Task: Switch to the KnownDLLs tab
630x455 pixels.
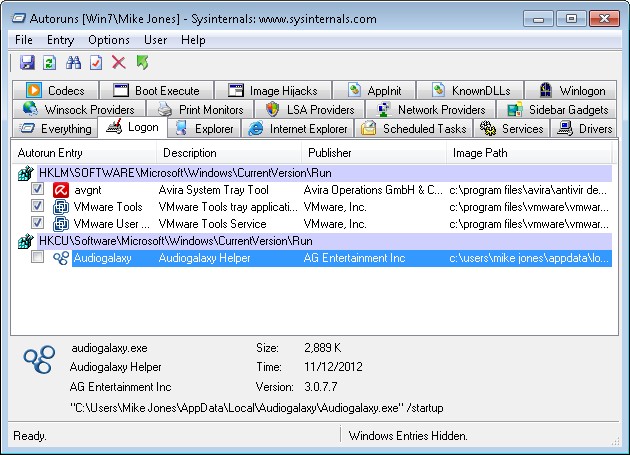Action: point(470,90)
